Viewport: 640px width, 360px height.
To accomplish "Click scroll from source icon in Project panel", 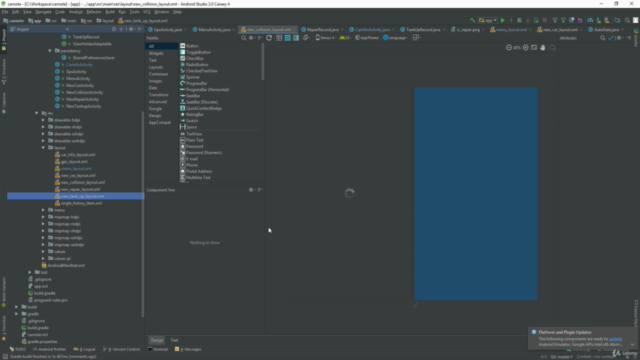I will point(114,29).
